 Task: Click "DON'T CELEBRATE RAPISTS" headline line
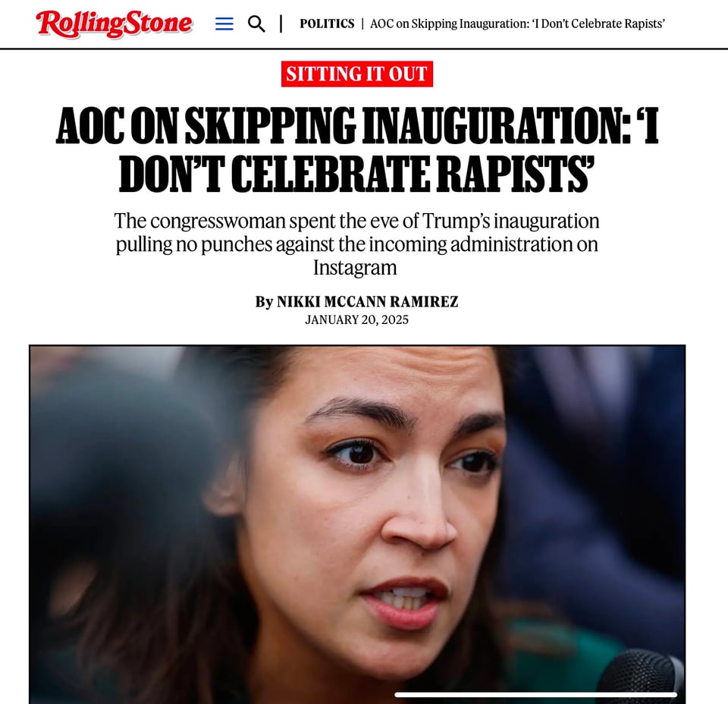click(x=356, y=173)
